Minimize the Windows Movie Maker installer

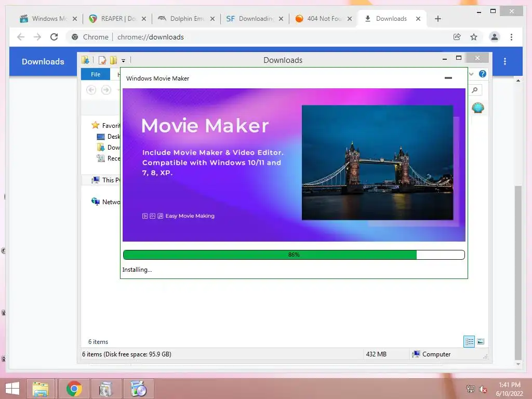[x=448, y=78]
